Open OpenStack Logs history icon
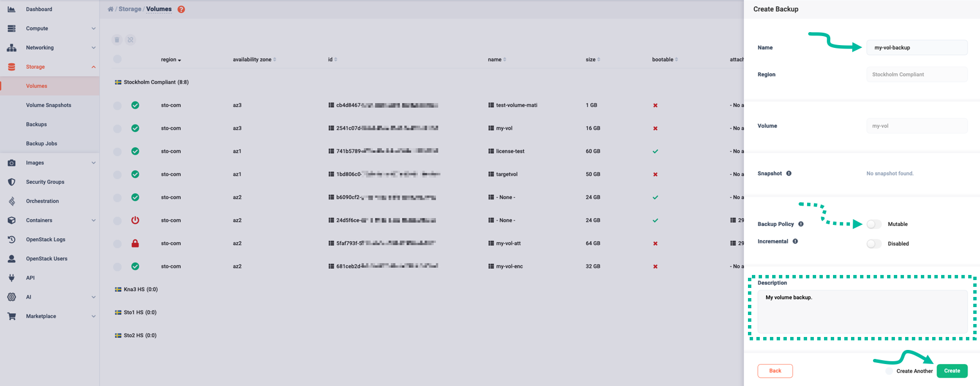980x386 pixels. (x=11, y=239)
